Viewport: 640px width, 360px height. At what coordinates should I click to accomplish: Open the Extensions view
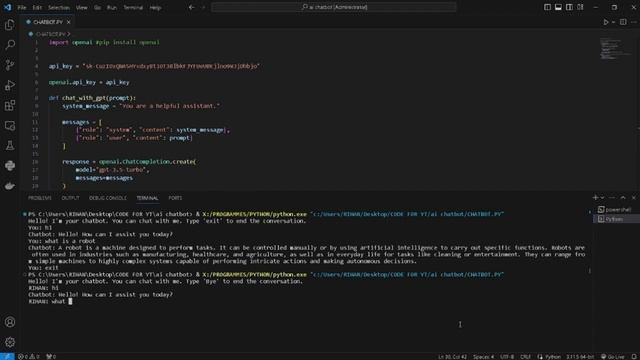(10, 105)
